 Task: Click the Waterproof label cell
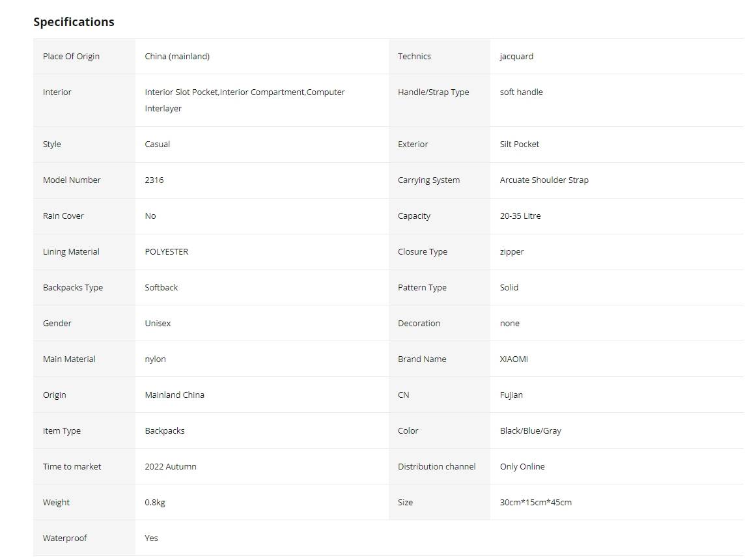(x=84, y=538)
